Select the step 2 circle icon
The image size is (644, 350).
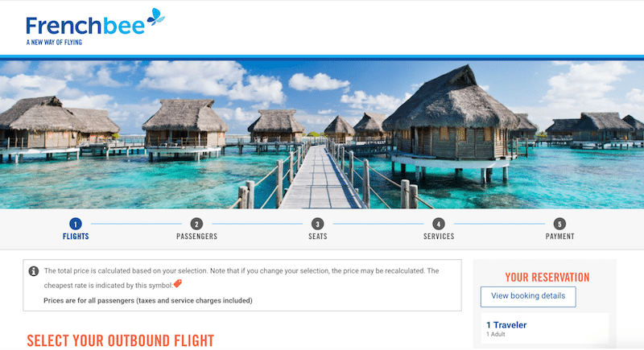click(196, 224)
